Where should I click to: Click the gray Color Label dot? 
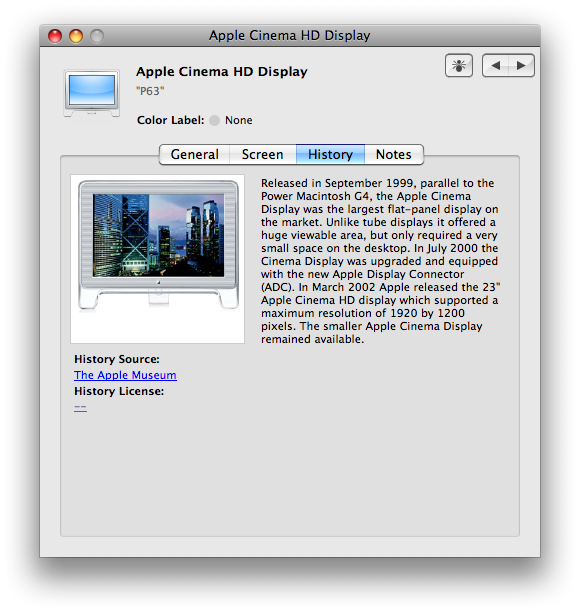click(x=214, y=120)
